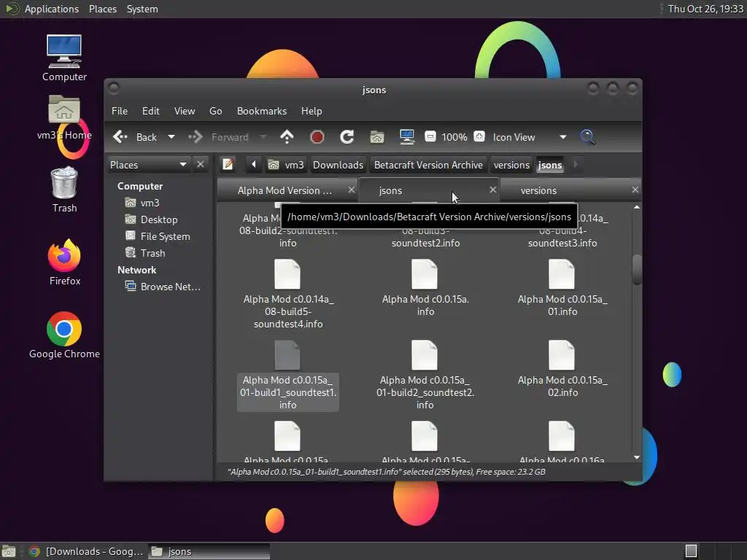
Task: Go to parent folder using the up arrow
Action: click(287, 137)
